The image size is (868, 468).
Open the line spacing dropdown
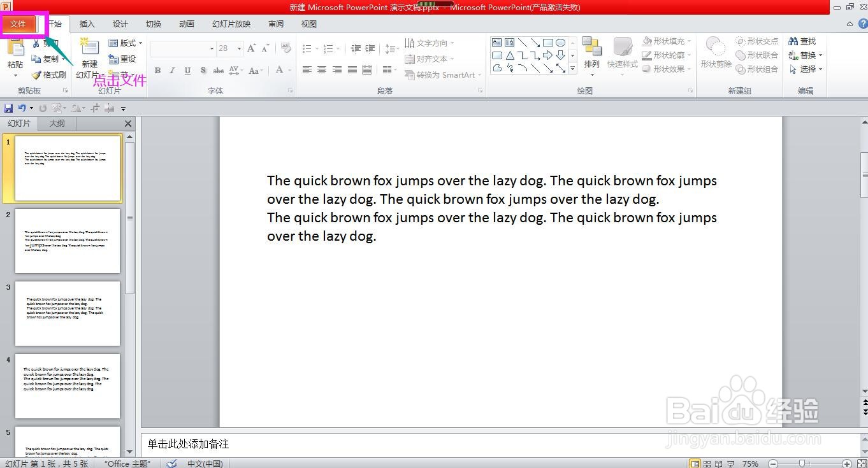(x=392, y=49)
